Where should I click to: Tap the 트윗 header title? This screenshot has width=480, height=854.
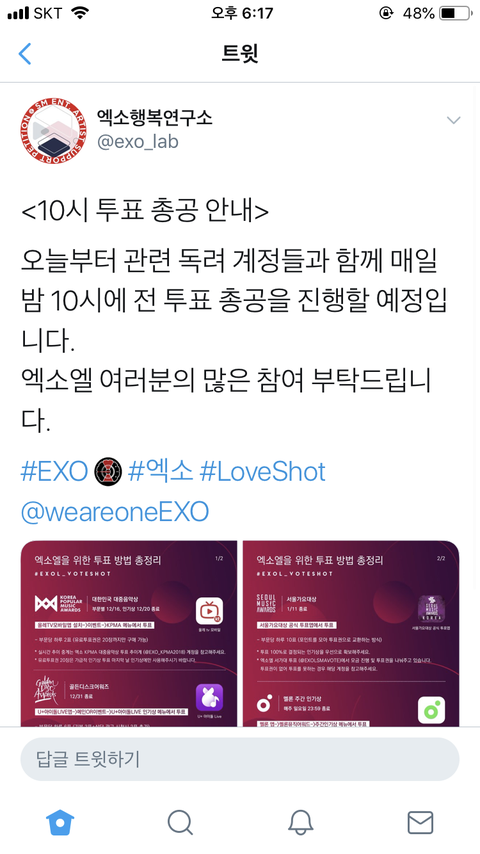point(240,54)
